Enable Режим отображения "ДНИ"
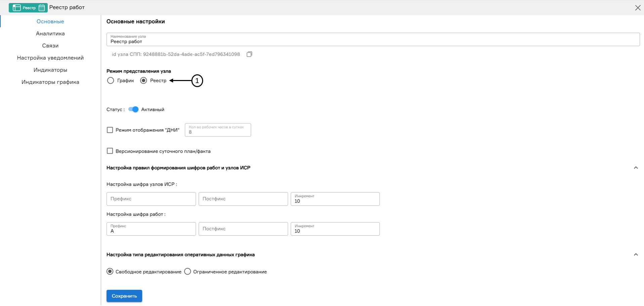Image resolution: width=644 pixels, height=306 pixels. tap(110, 129)
